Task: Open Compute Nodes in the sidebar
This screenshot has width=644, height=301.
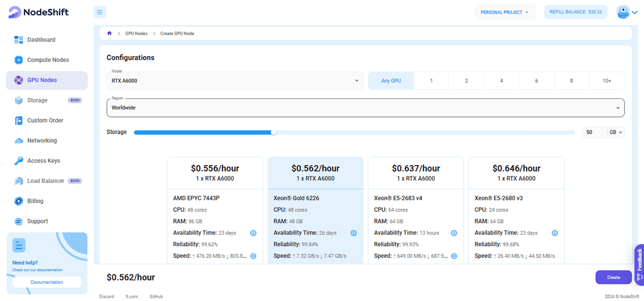Action: [x=48, y=60]
